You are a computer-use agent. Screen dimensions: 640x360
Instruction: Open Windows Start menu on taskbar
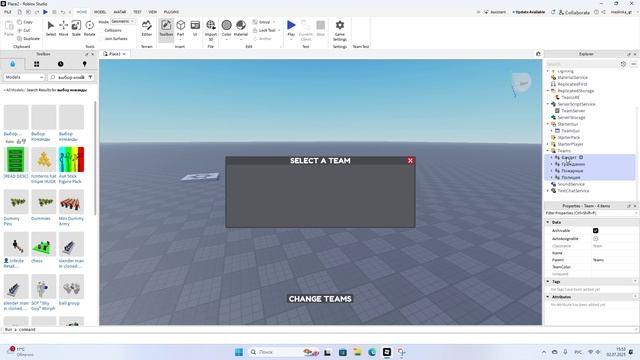click(239, 352)
